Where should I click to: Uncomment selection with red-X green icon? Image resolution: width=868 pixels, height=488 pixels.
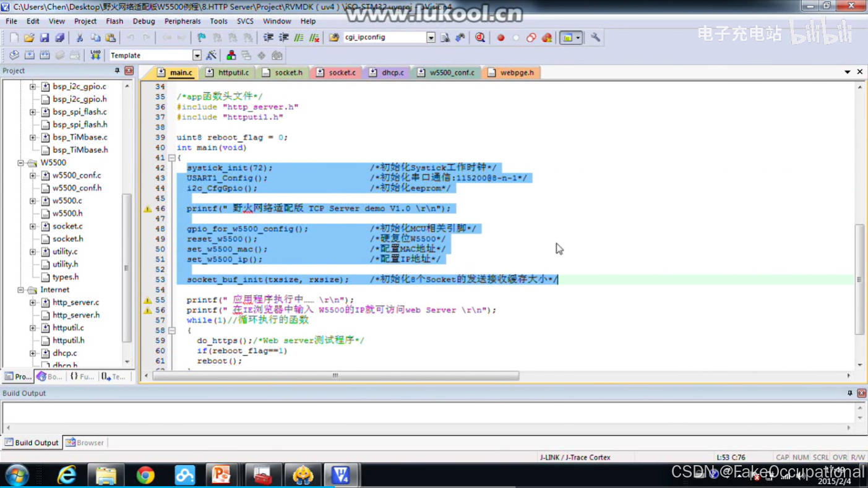[x=314, y=38]
